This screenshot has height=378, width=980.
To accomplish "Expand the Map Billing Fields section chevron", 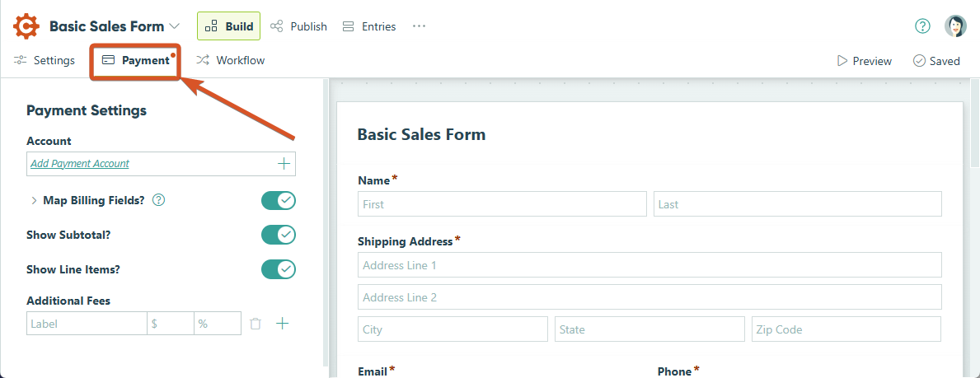I will point(34,201).
